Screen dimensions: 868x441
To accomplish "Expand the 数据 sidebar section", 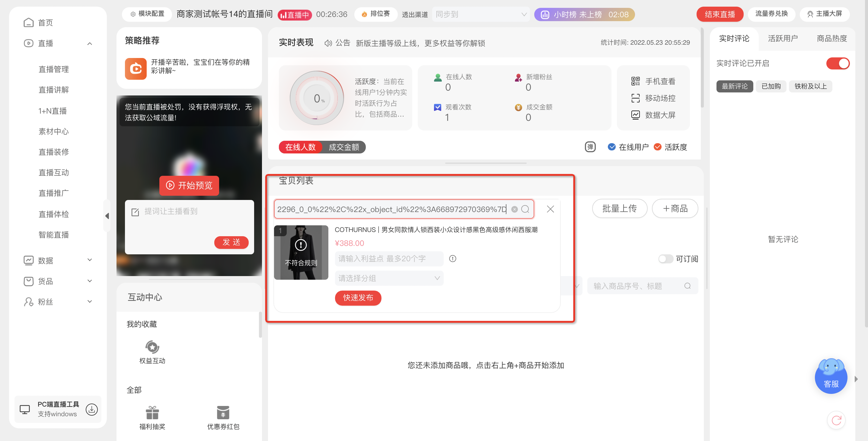I will click(89, 260).
